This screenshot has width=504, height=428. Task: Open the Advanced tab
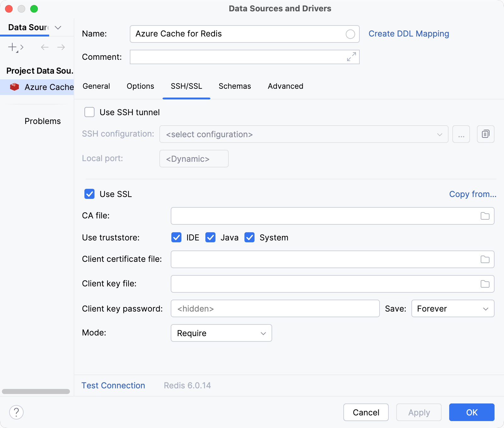pos(285,86)
